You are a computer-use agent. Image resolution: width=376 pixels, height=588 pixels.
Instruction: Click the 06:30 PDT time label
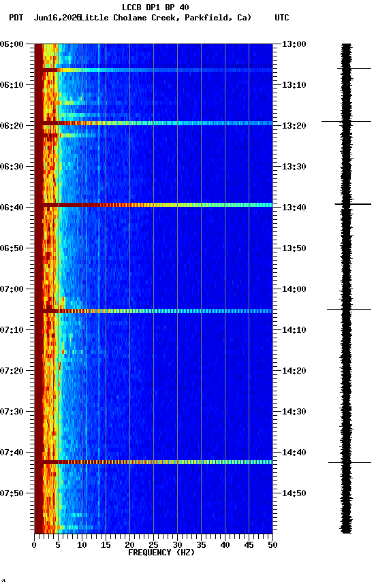[x=12, y=167]
